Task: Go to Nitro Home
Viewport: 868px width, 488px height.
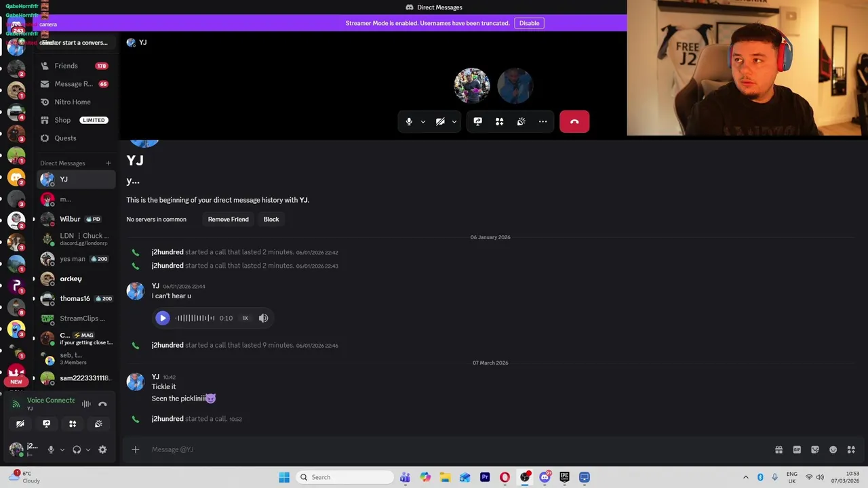Action: 75,102
